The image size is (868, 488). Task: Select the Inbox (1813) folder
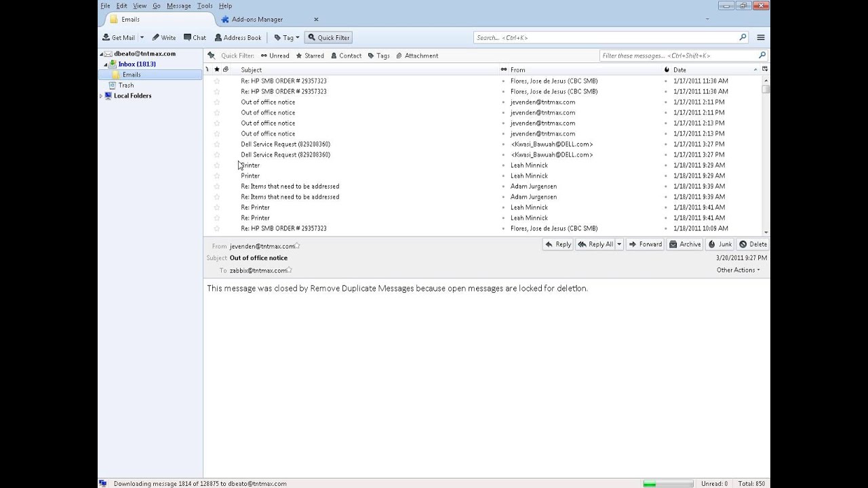tap(136, 64)
